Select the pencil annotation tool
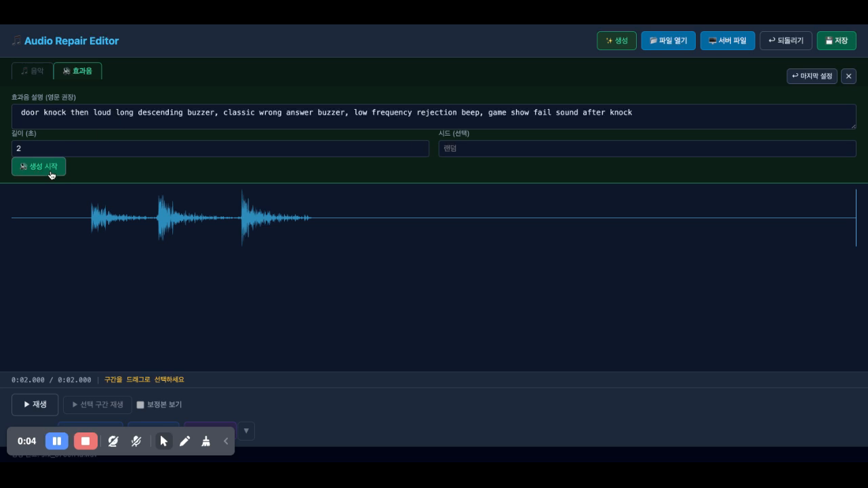This screenshot has height=488, width=868. 184,441
